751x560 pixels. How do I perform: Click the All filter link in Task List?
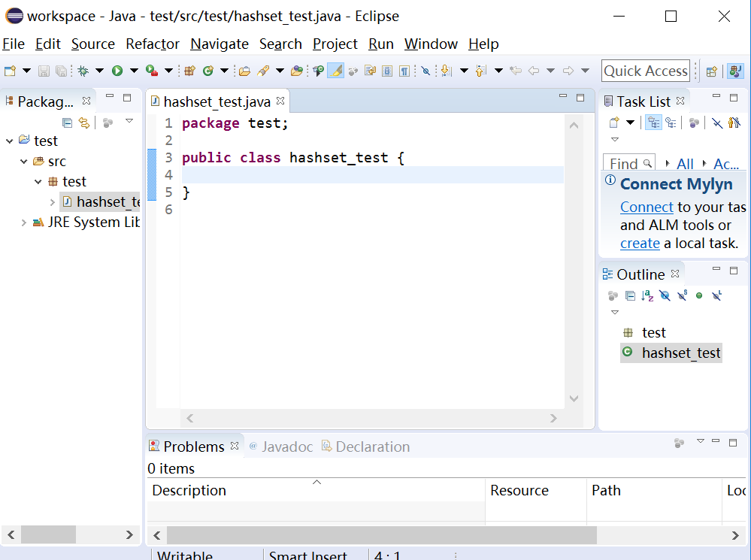coord(685,164)
